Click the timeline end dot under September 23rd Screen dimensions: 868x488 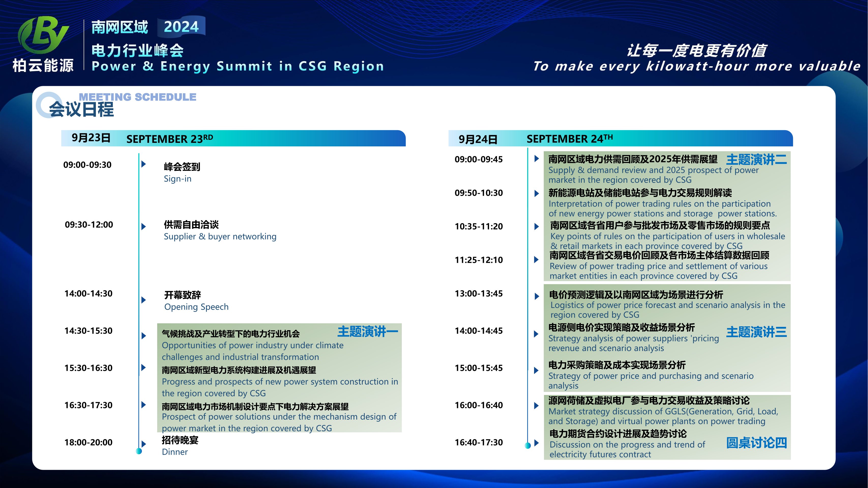coord(139,451)
